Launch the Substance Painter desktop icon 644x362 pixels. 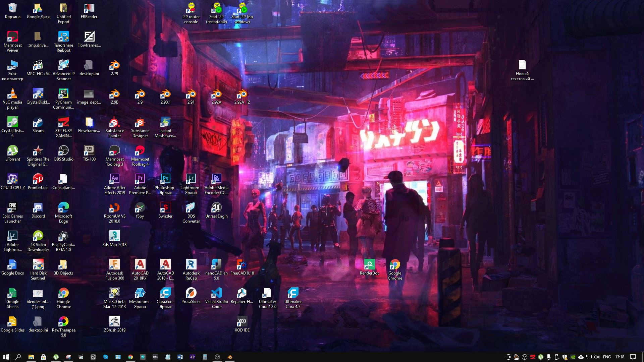tap(114, 127)
